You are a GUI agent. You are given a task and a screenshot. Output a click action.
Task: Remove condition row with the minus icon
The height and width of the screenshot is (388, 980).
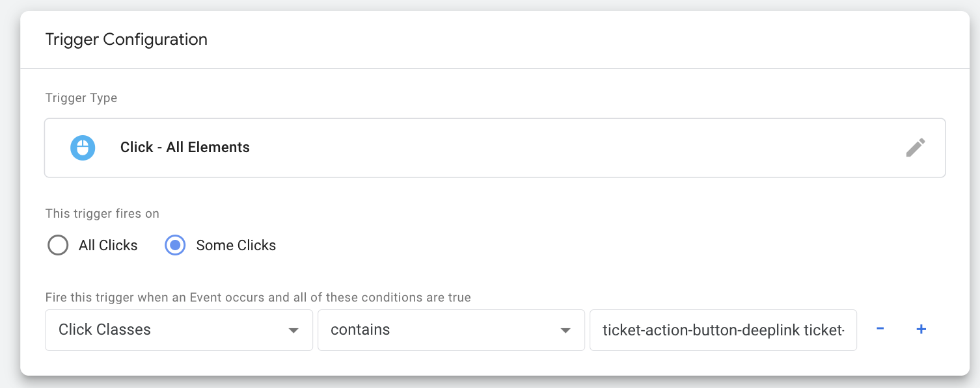tap(880, 329)
